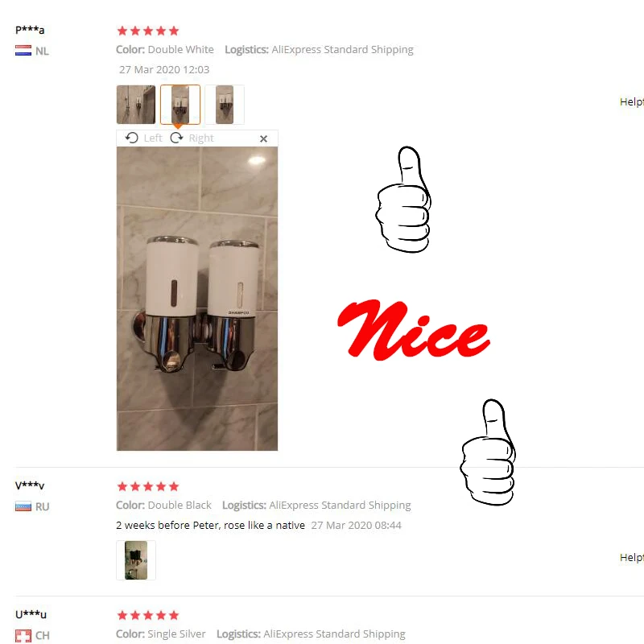Open the third dispenser thumbnail
Image resolution: width=644 pixels, height=644 pixels.
[225, 105]
